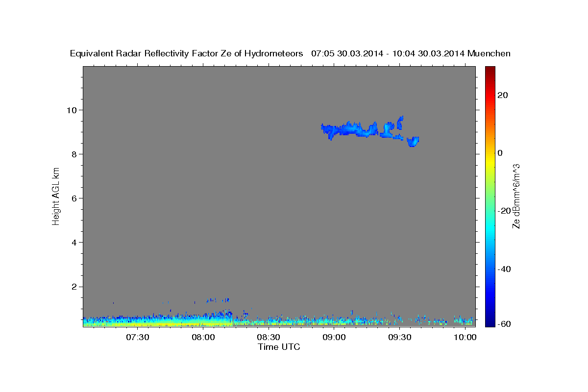Click the colorbar label -40
The image size is (588, 392).
(x=504, y=269)
